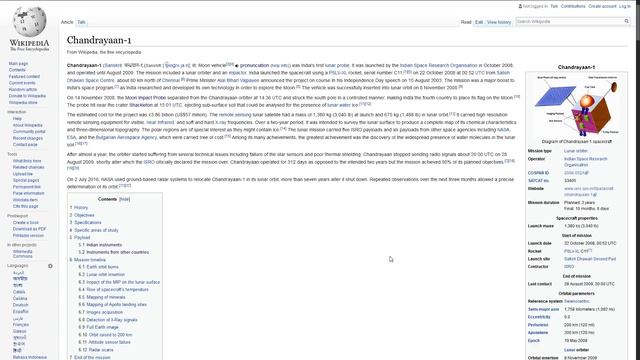Open Special pages sidebar link
Screen dimensions: 640x360
pyautogui.click(x=26, y=180)
